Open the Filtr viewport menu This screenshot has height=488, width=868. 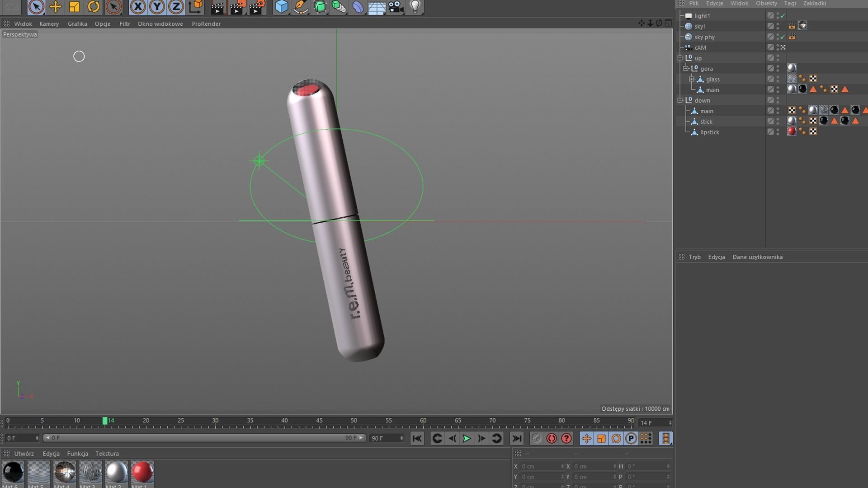(125, 23)
